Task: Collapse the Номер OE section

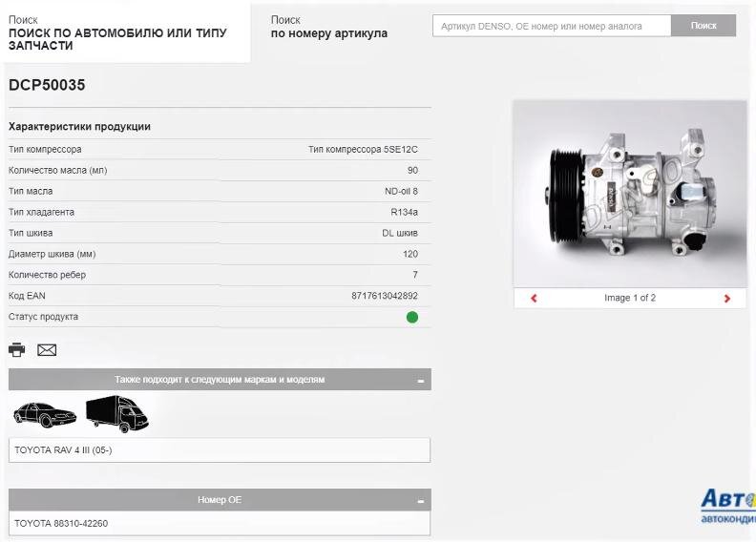Action: pos(420,501)
